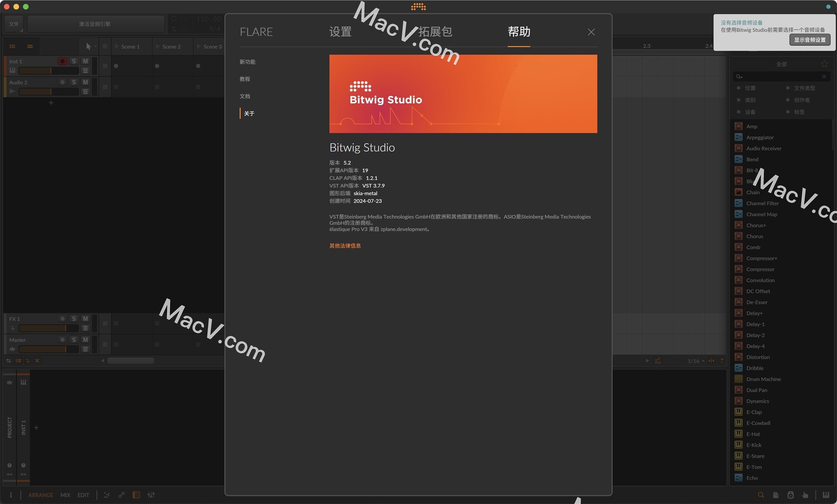Disarm record on Inst 1 track
This screenshot has height=504, width=837.
(x=62, y=61)
